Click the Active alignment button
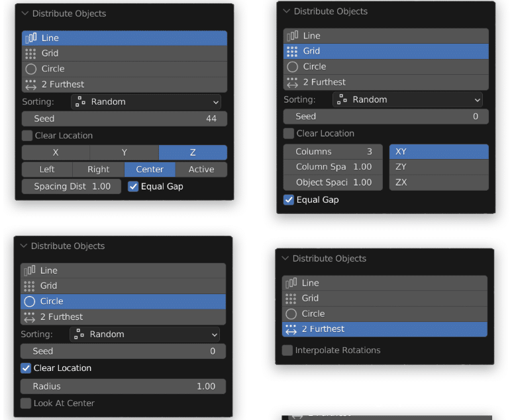 click(201, 170)
